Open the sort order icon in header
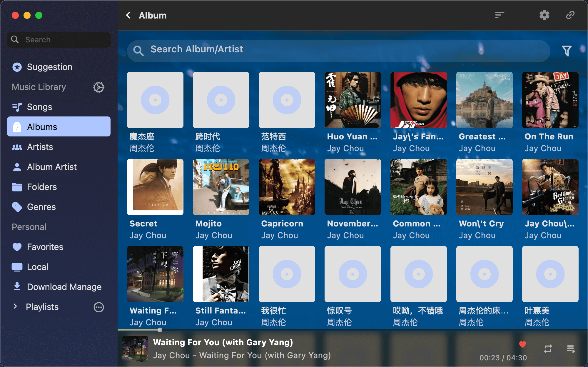 (x=500, y=15)
